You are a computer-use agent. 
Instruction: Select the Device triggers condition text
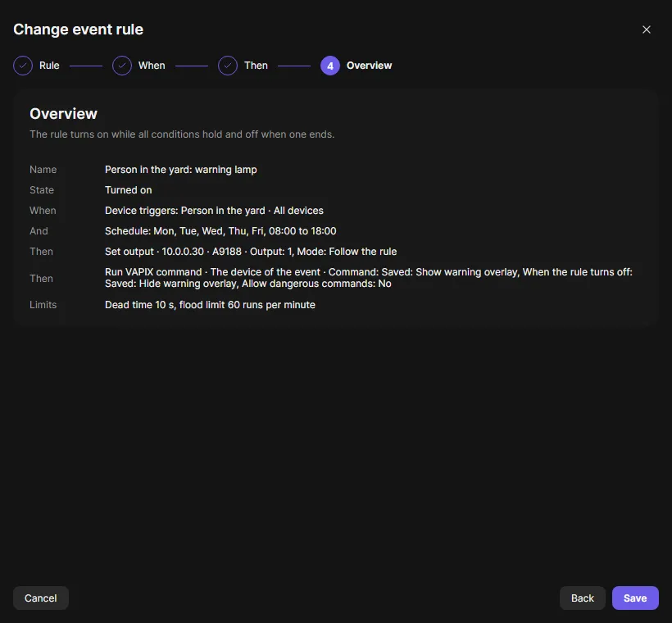[x=214, y=211]
